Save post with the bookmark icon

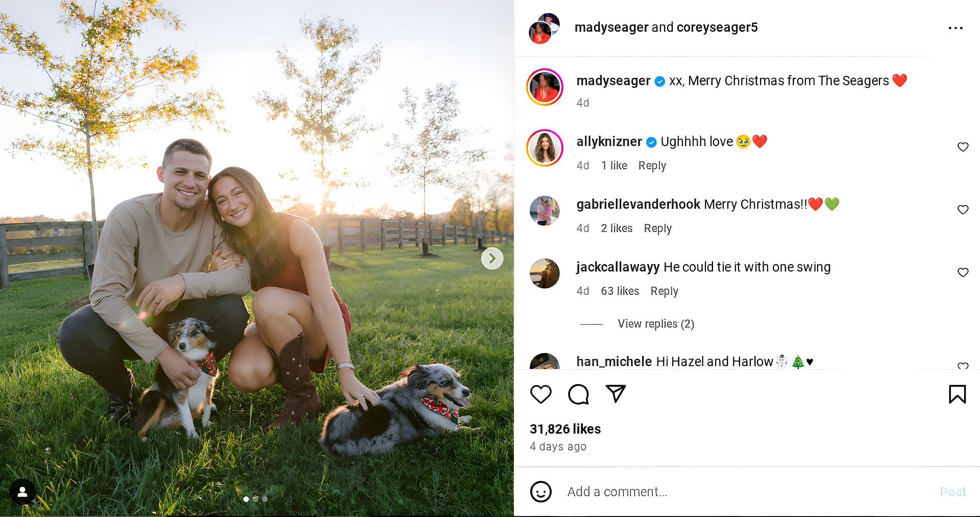click(x=957, y=394)
